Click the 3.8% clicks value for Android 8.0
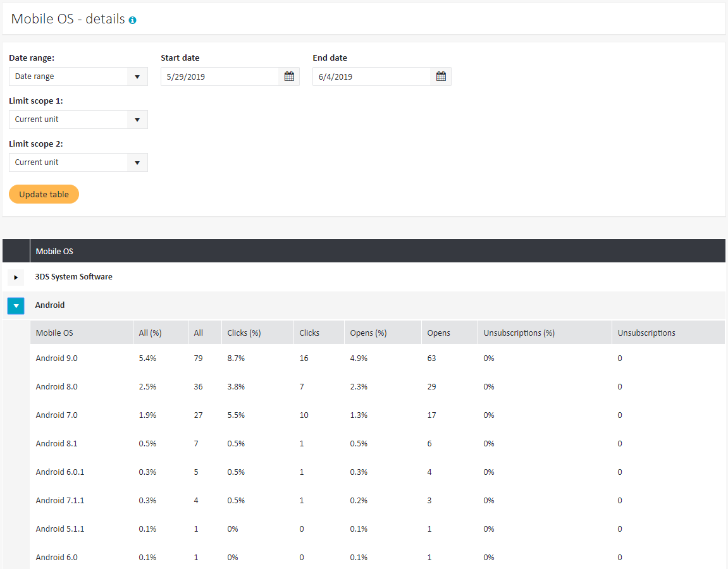Image resolution: width=728 pixels, height=569 pixels. click(236, 387)
